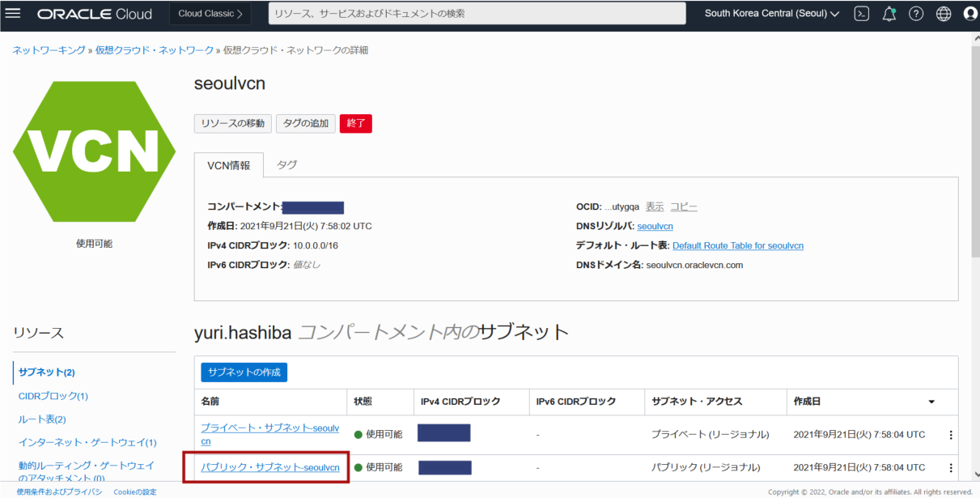Click the green VCN hexagon image
This screenshot has height=498, width=980.
click(94, 151)
